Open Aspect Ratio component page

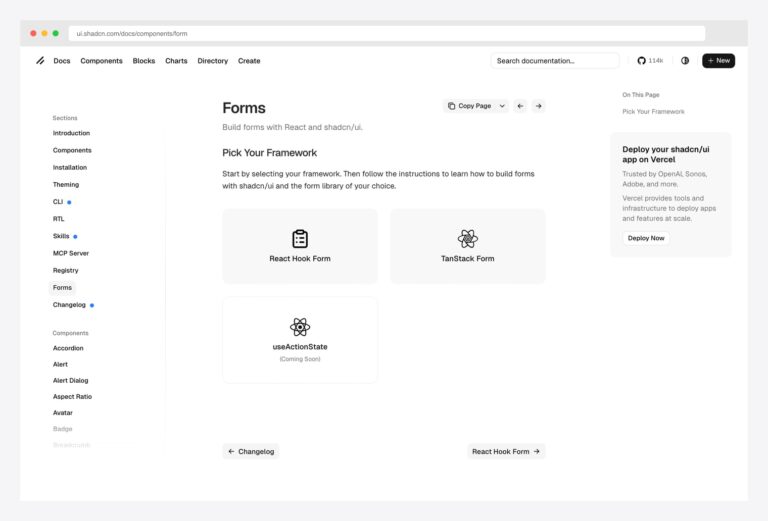pos(72,397)
